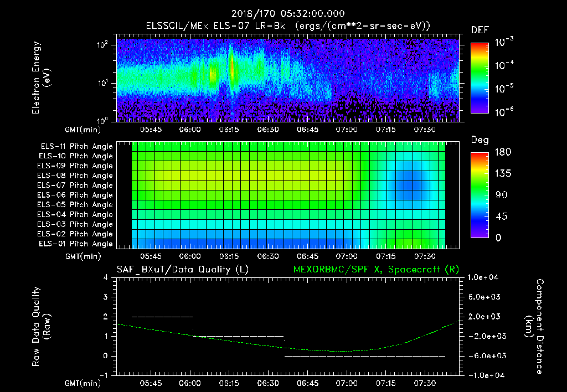Select the 10^-6 tick on DEF scale

(x=504, y=112)
